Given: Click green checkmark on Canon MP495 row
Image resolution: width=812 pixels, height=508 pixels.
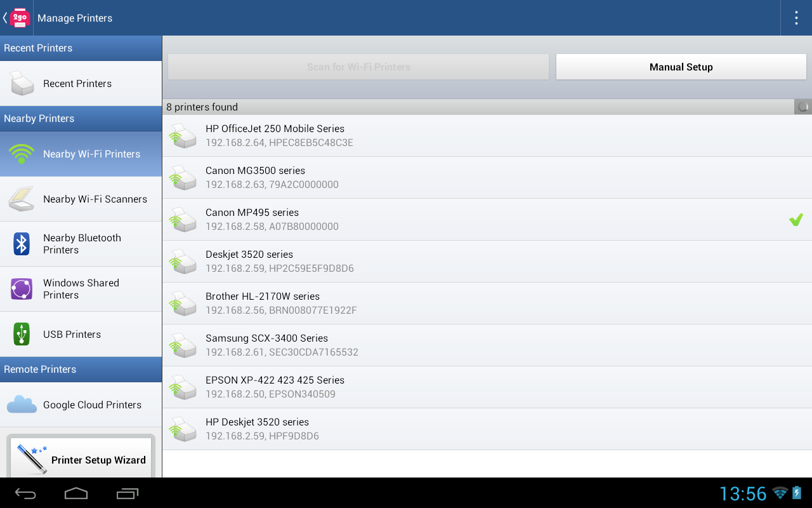Looking at the screenshot, I should pos(796,220).
